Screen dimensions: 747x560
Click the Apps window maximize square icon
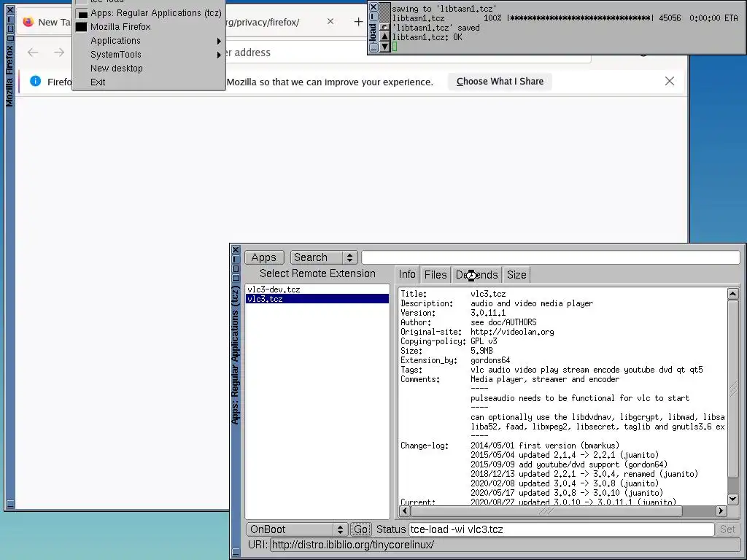click(236, 268)
